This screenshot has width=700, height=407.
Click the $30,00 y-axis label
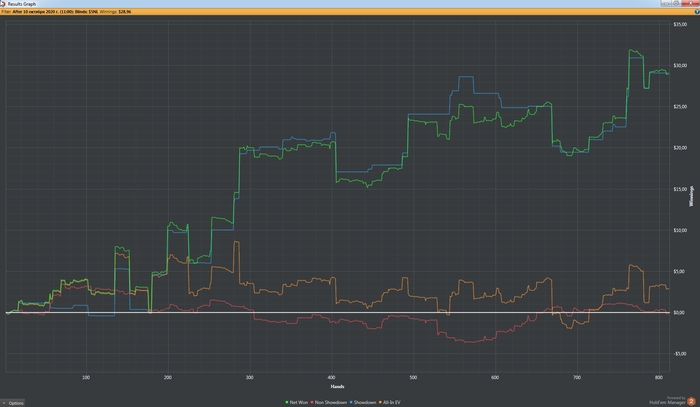(680, 66)
